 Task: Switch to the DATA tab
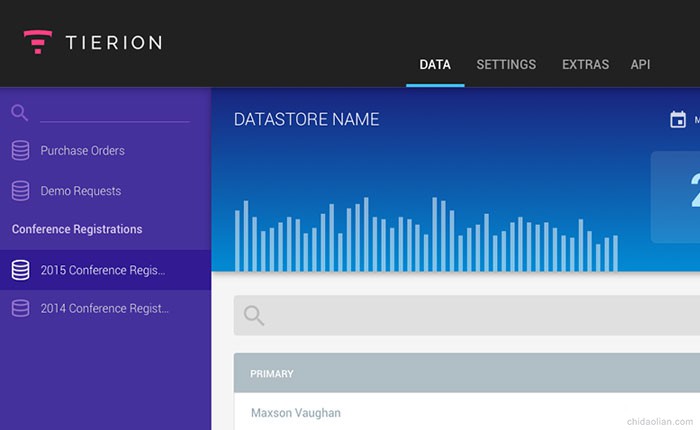(x=435, y=65)
